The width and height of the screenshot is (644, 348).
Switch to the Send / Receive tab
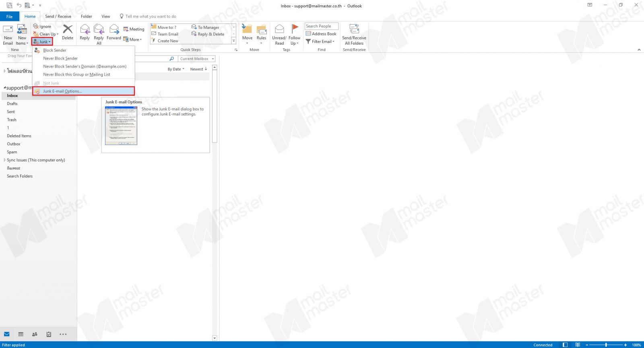(x=58, y=16)
